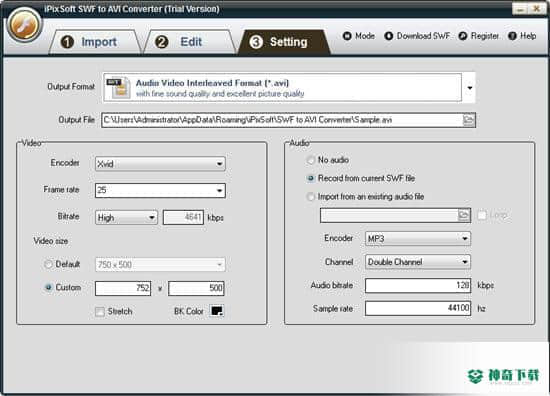Click Download SWF
The image size is (550, 396).
click(x=417, y=36)
